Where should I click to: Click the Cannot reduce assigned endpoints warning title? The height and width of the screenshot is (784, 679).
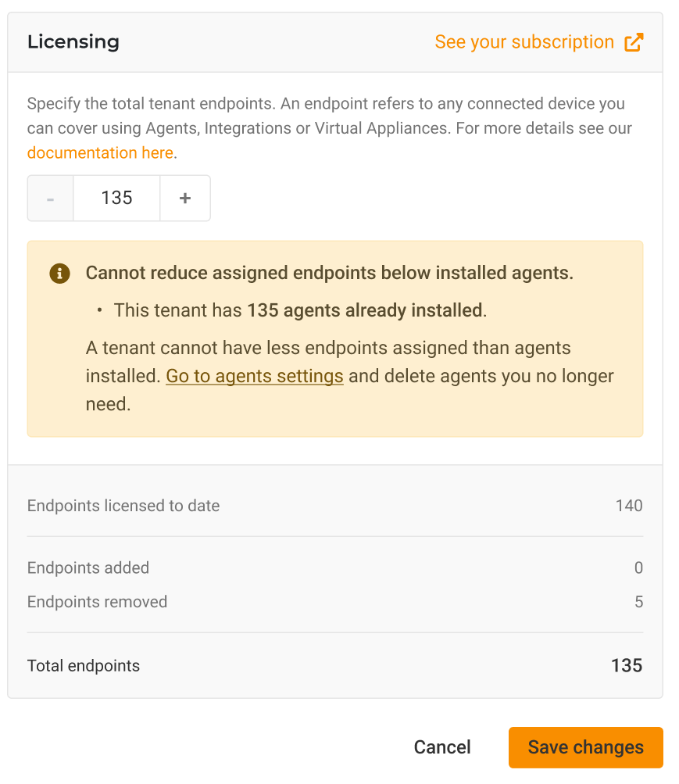click(329, 273)
